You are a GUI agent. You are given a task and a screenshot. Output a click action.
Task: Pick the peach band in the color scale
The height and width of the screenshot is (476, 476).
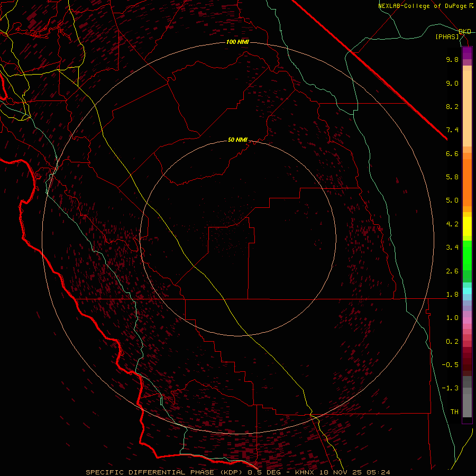point(467,108)
